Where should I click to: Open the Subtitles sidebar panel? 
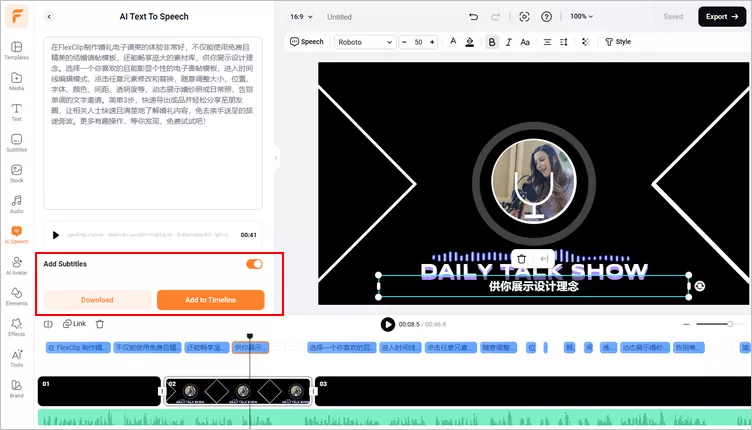pos(16,142)
